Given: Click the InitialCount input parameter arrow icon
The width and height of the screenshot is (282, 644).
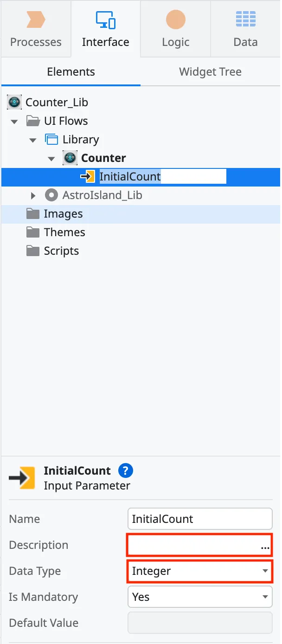Looking at the screenshot, I should coord(87,176).
